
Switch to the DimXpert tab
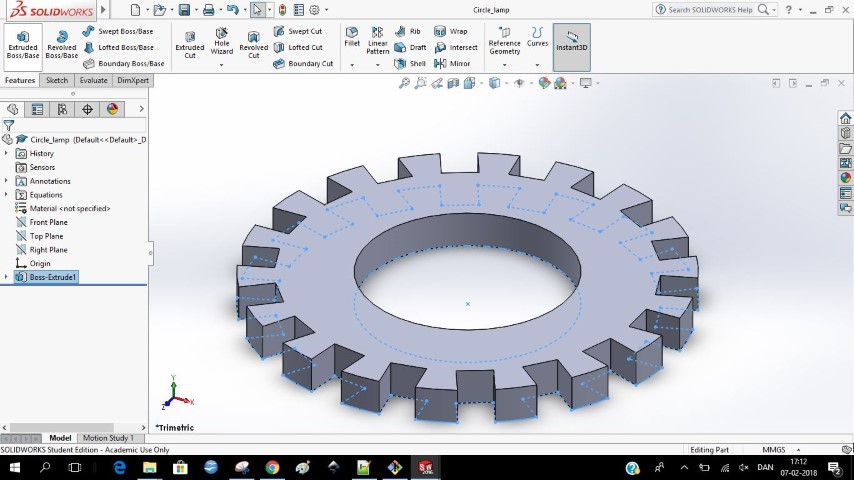(133, 80)
